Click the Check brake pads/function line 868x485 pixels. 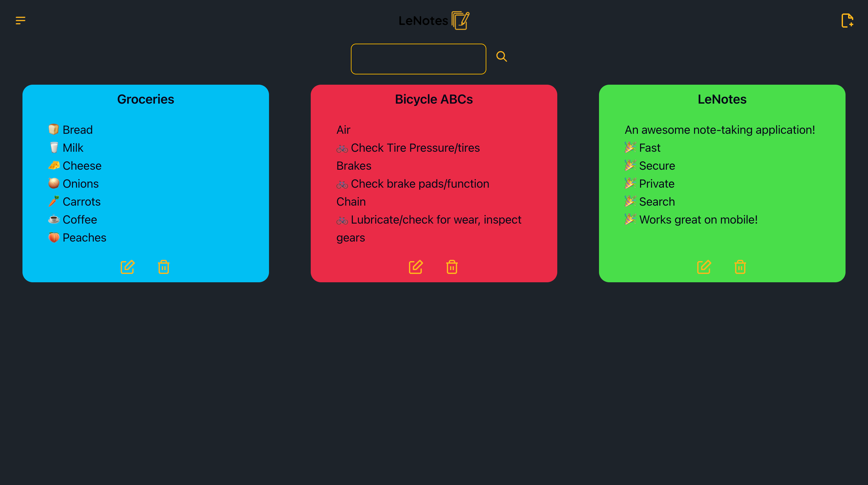tap(420, 184)
